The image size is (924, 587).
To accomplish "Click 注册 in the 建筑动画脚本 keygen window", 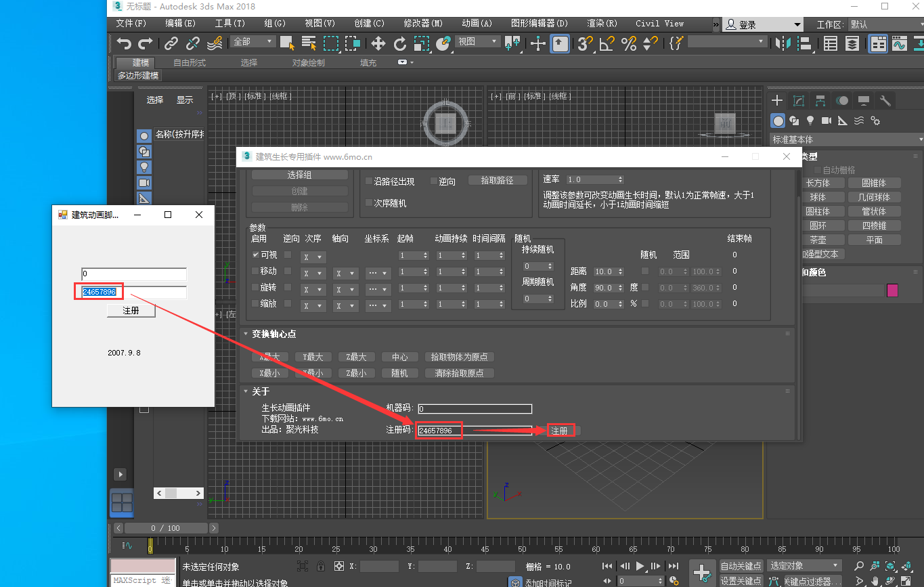I will coord(131,311).
